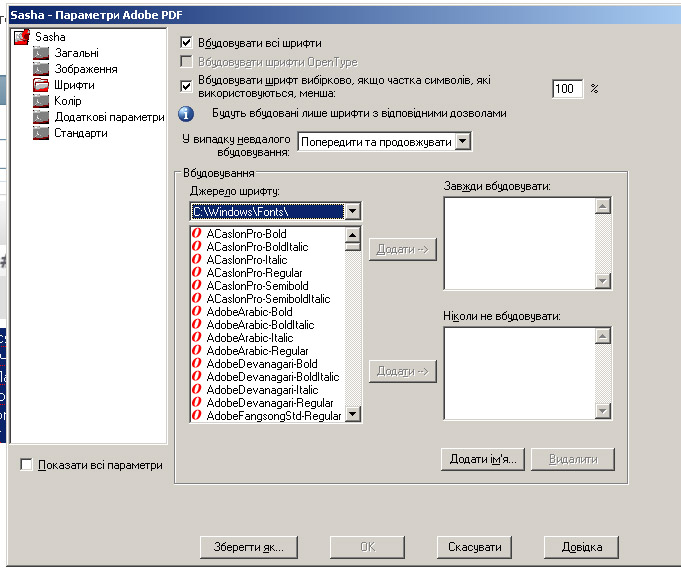
Task: Click the OpenType icon of AdobeArabic-Italic
Action: [197, 337]
